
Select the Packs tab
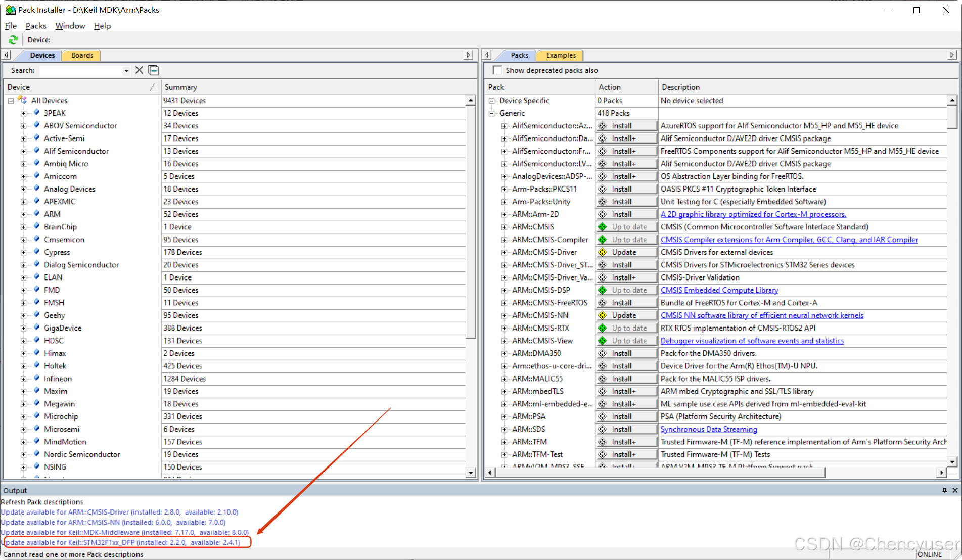click(x=519, y=55)
